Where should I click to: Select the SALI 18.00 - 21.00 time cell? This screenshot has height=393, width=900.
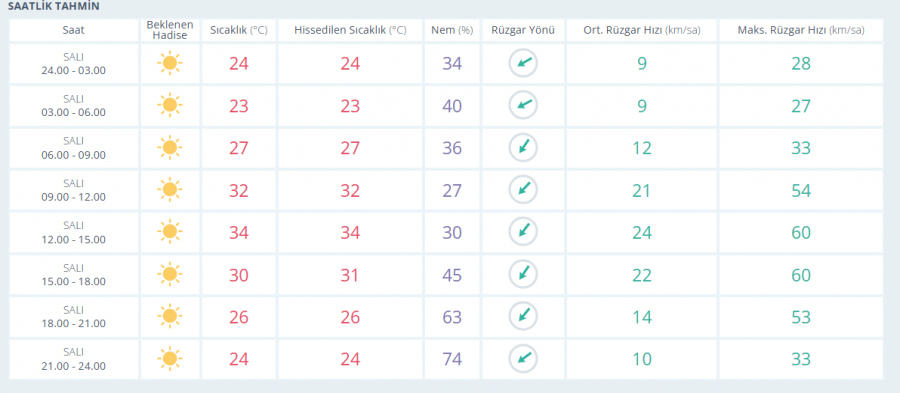coord(73,317)
